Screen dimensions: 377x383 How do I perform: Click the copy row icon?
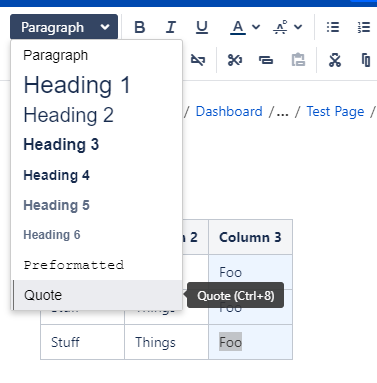click(266, 60)
